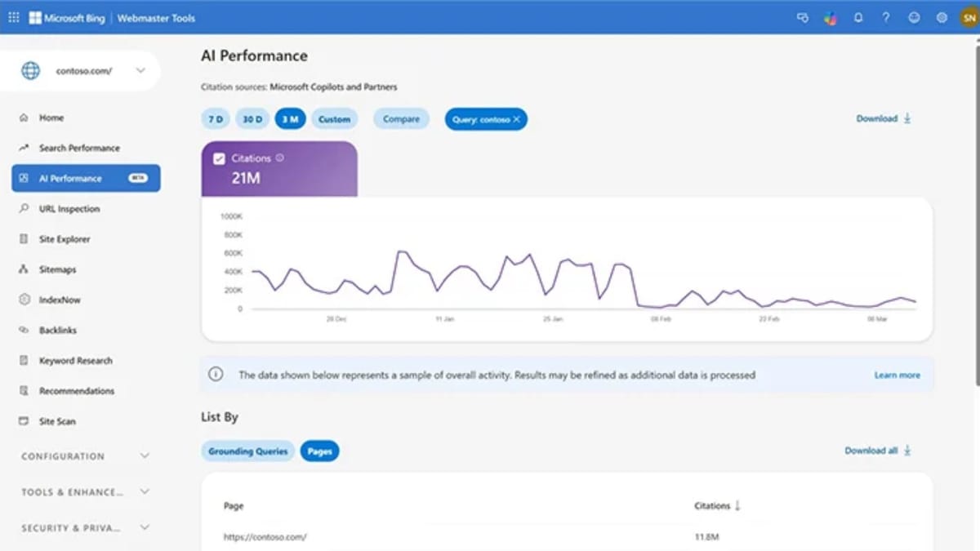Open the Search Performance section
This screenshot has height=551, width=980.
click(78, 148)
